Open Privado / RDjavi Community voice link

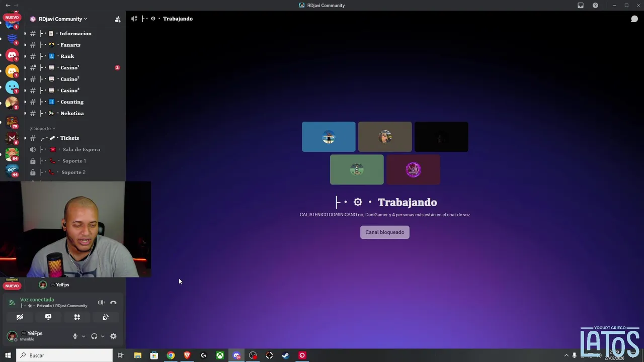[54, 306]
